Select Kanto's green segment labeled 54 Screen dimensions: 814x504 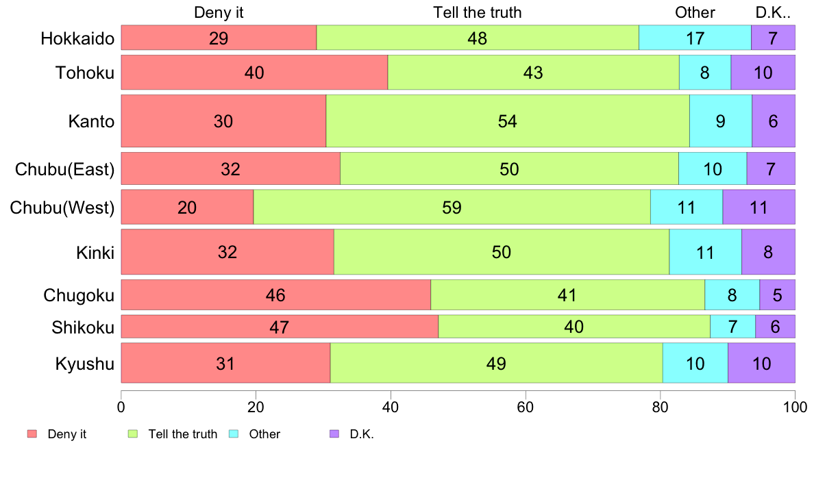[508, 121]
